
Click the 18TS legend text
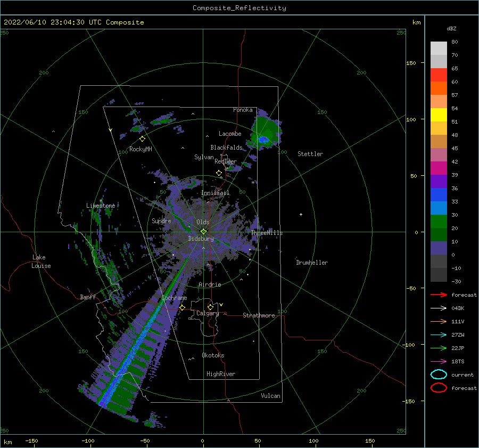[x=458, y=362]
